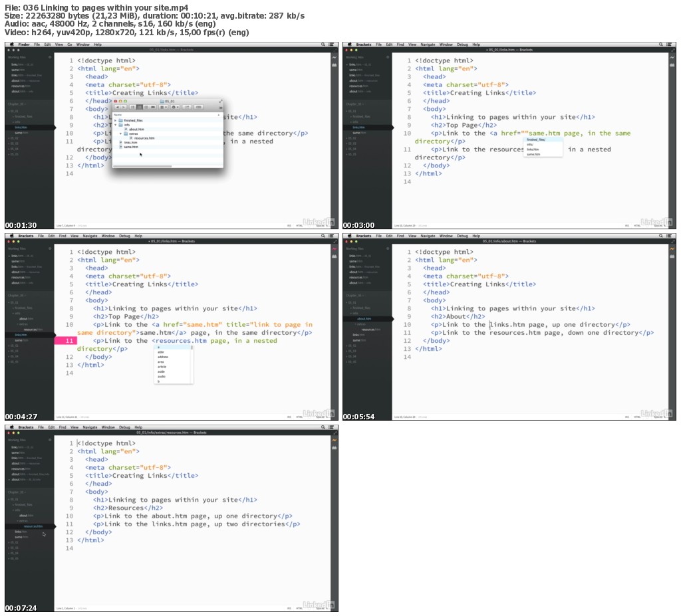Select links.htm in project tree, 00:05:54 frame
Screen dimensions: 681x616
click(358, 335)
